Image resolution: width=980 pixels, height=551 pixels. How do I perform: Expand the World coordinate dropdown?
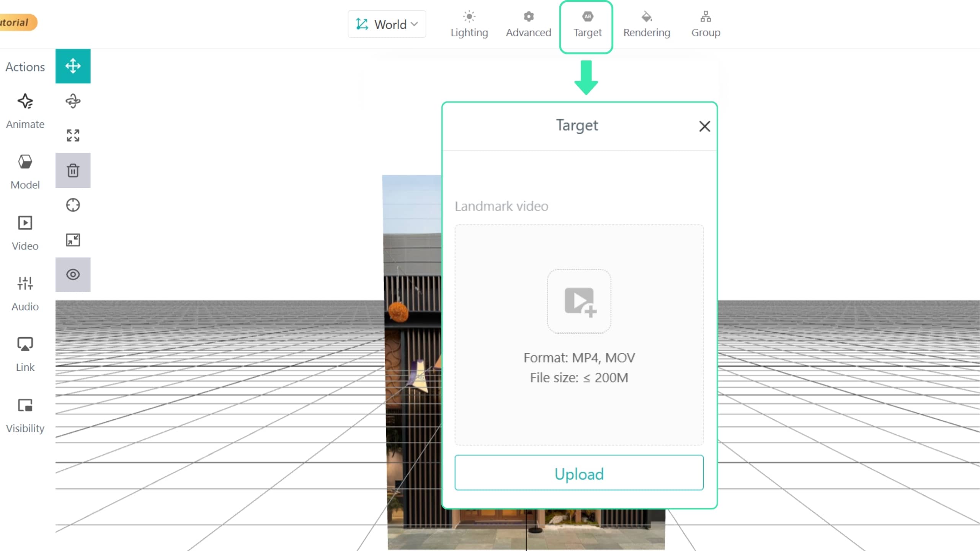[387, 24]
